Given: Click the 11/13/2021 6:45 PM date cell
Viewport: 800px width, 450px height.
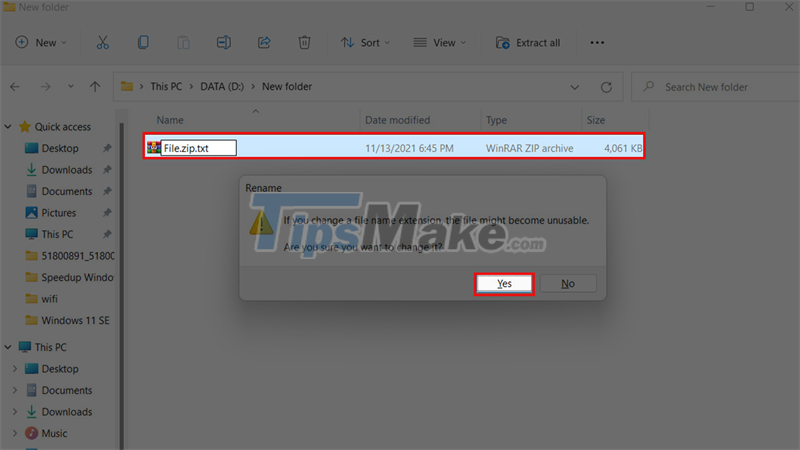Looking at the screenshot, I should click(409, 148).
